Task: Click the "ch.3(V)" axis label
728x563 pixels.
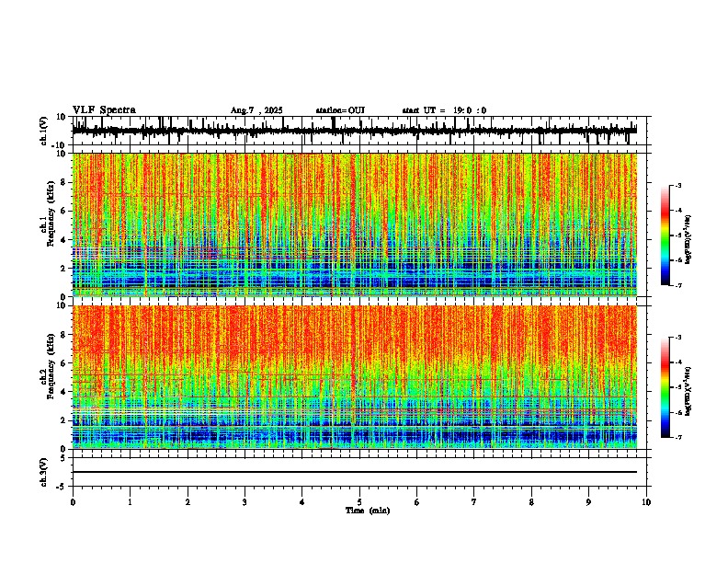Action: click(44, 472)
